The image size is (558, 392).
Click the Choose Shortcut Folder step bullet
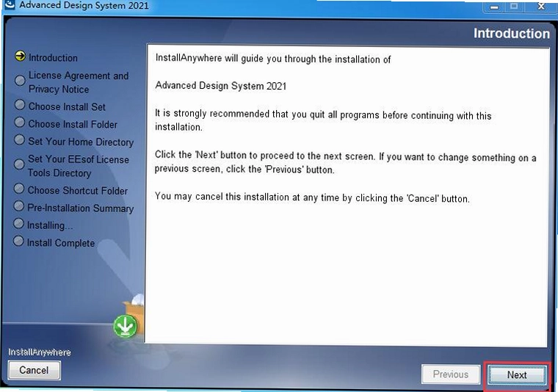click(19, 189)
